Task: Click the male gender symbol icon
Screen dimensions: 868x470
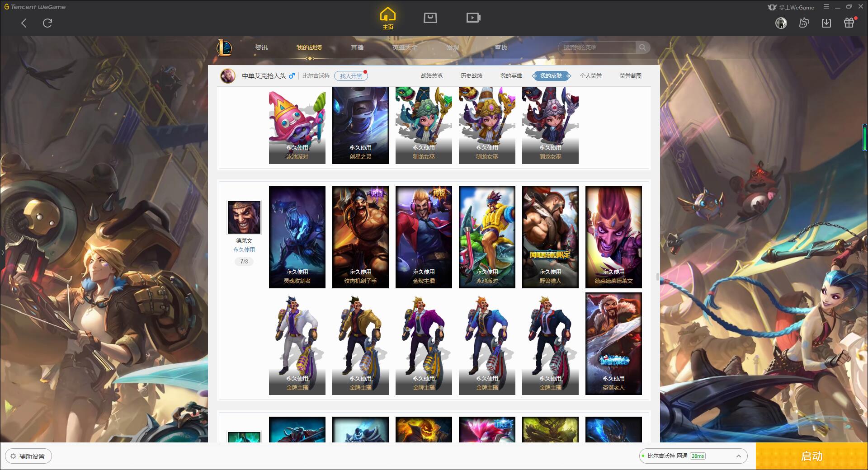Action: pyautogui.click(x=292, y=75)
